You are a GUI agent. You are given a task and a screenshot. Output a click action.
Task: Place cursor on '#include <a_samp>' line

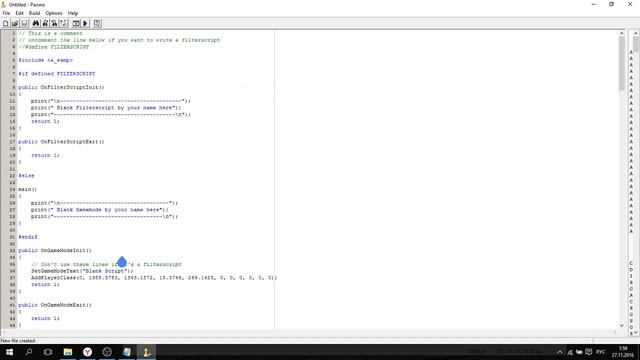tap(45, 60)
